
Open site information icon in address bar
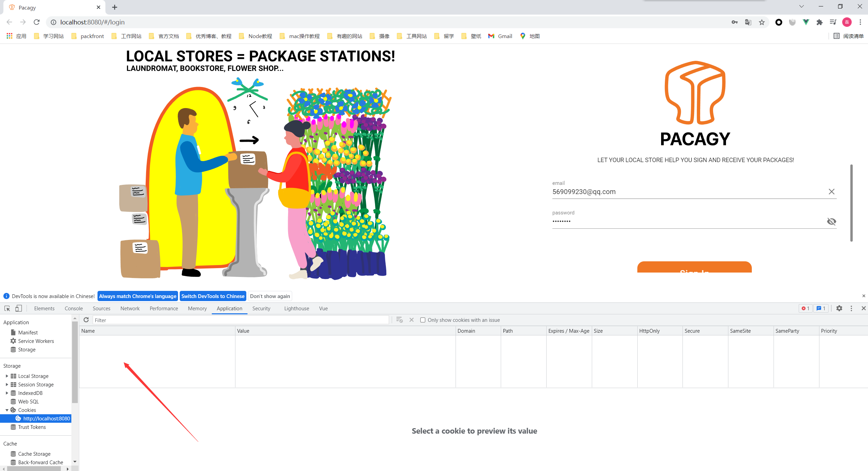[x=53, y=22]
